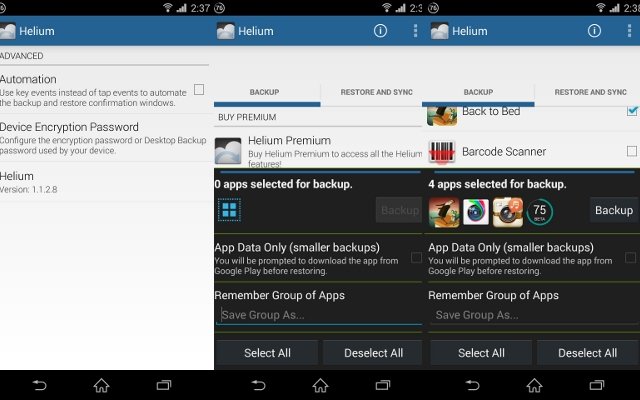Screen dimensions: 640x400
Task: Tap home navigation button on middle screen
Action: click(x=320, y=385)
